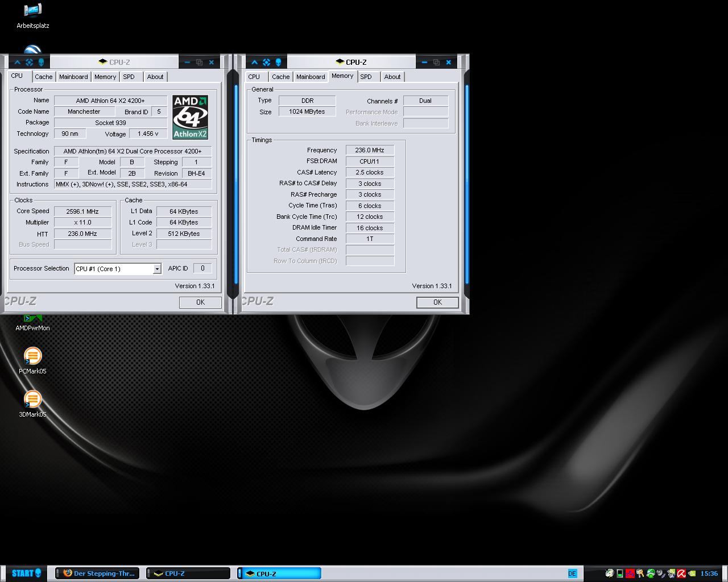Click the Package field showing Socket 939
728x582 pixels.
tap(110, 123)
